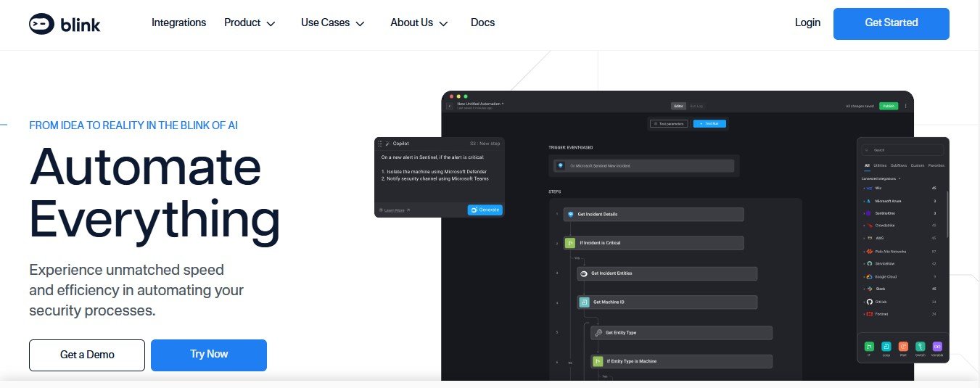
Task: Click the green If utility icon
Action: pyautogui.click(x=868, y=347)
